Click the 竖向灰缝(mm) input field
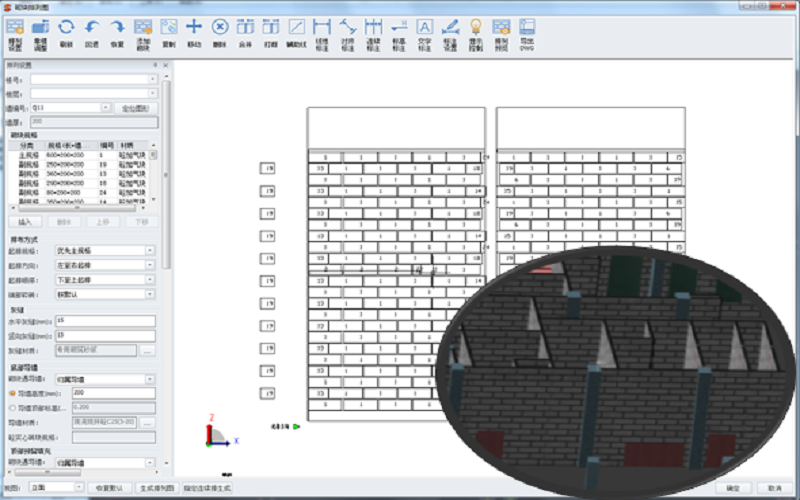This screenshot has width=800, height=500. (x=105, y=336)
